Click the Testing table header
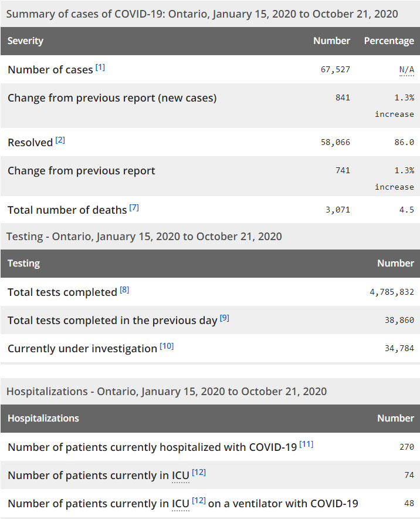Image resolution: width=420 pixels, height=519 pixels. [23, 264]
